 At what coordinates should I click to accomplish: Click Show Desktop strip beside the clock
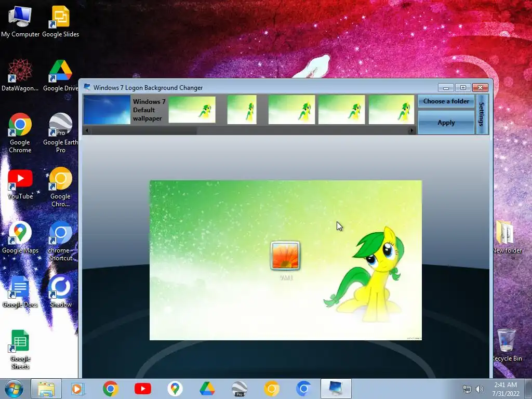528,389
